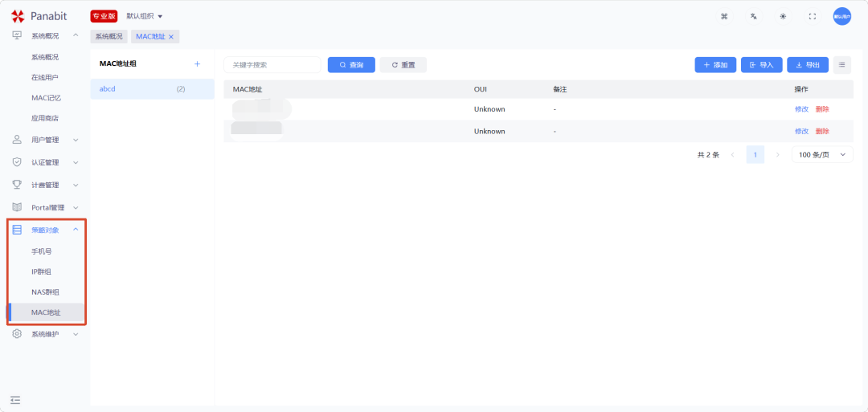The height and width of the screenshot is (412, 868).
Task: Click the 策略对象 list icon
Action: 17,230
